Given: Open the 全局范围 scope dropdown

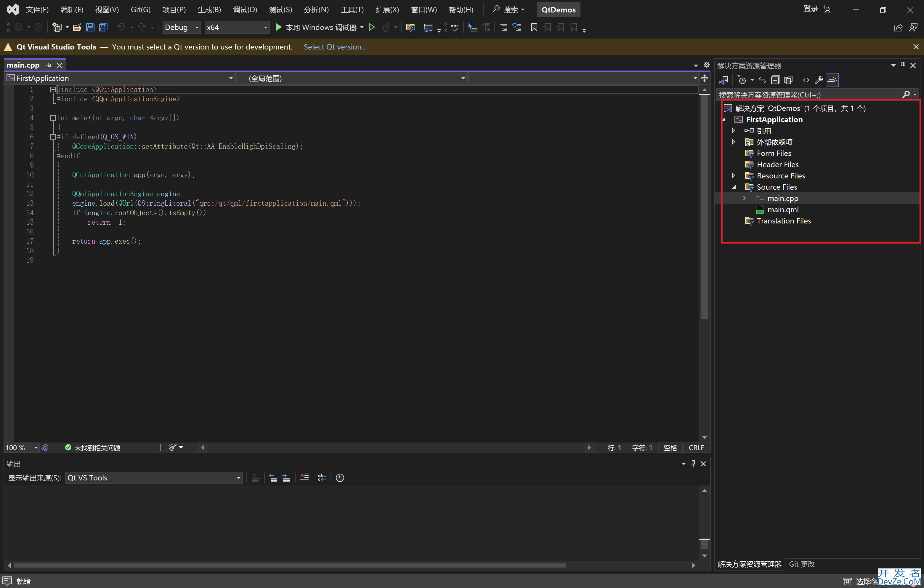Looking at the screenshot, I should [351, 78].
